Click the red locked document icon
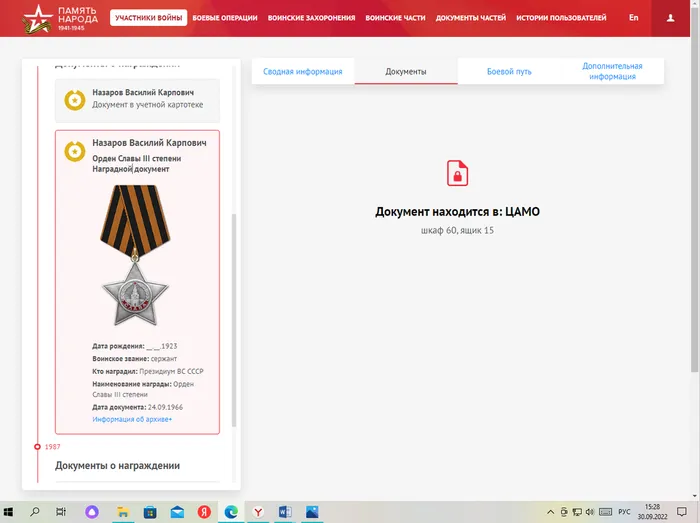The image size is (700, 523). click(457, 173)
